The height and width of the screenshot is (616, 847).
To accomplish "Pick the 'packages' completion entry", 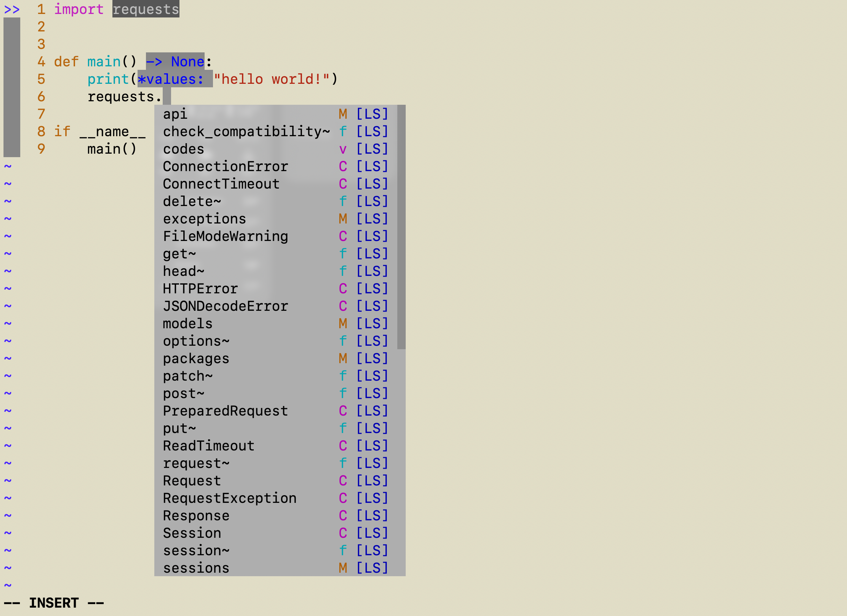I will point(275,358).
